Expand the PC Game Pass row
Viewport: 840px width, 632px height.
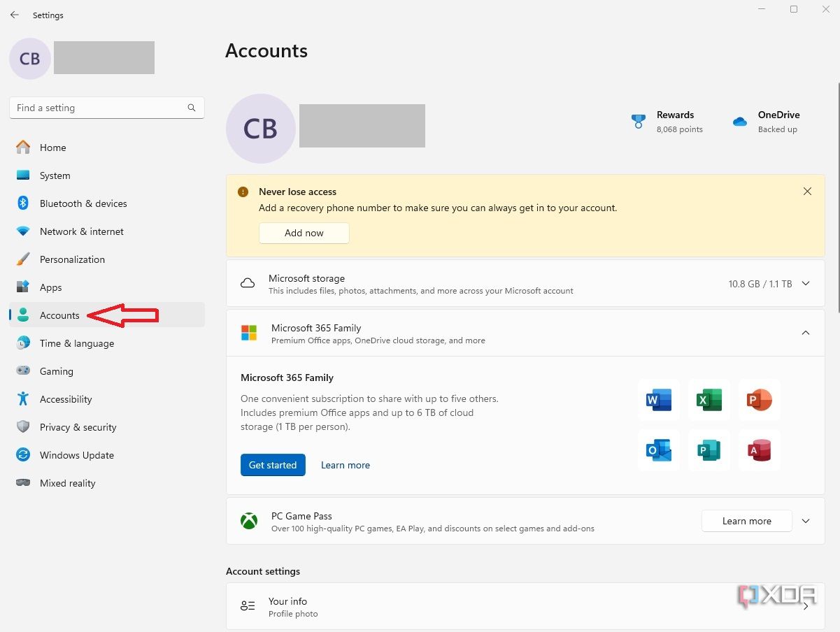tap(806, 520)
